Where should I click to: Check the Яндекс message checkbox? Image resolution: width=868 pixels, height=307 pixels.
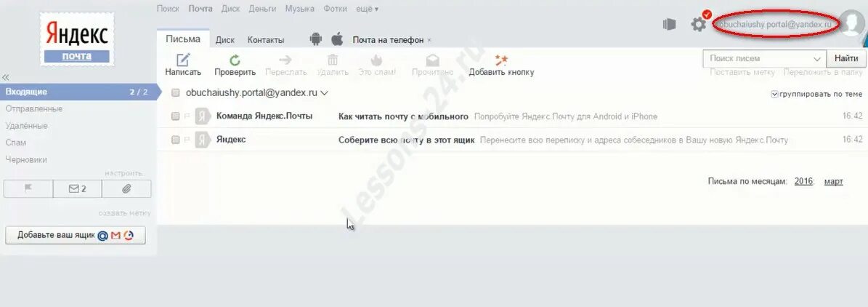coord(176,140)
